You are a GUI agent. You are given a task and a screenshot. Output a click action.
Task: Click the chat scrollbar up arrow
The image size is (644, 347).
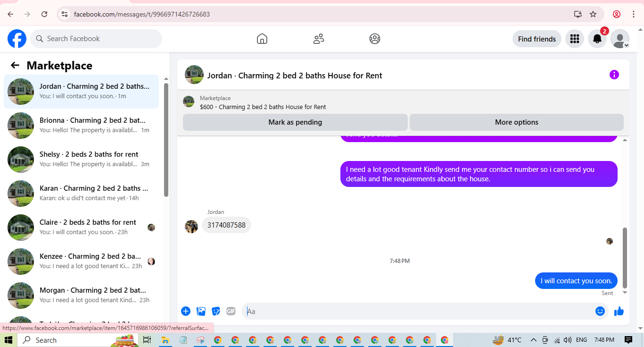pos(625,140)
